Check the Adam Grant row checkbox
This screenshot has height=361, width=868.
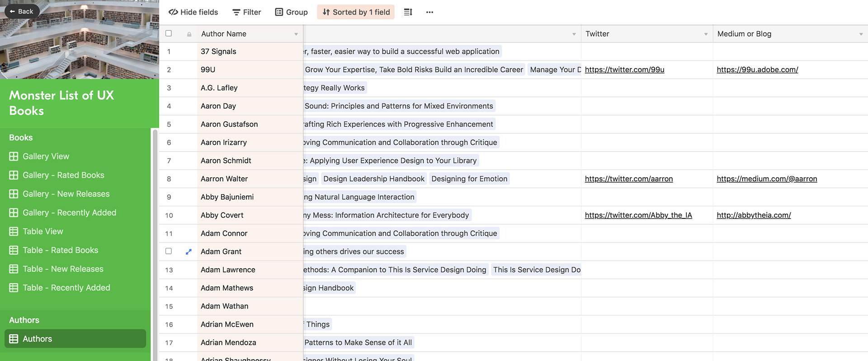click(169, 251)
